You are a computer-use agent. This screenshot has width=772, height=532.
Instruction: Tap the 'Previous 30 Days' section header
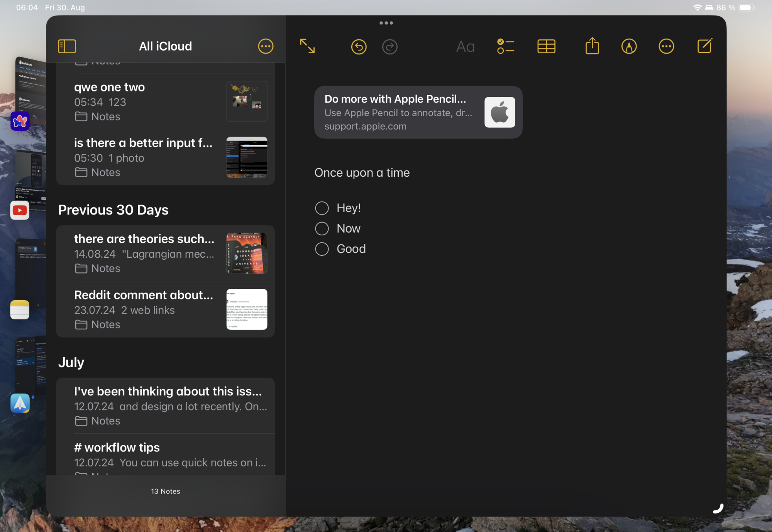113,210
